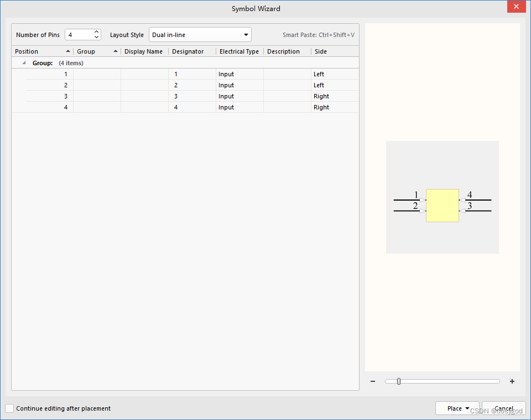Enable Continue editing after placement checkbox
Viewport: 531px width, 420px height.
click(9, 408)
